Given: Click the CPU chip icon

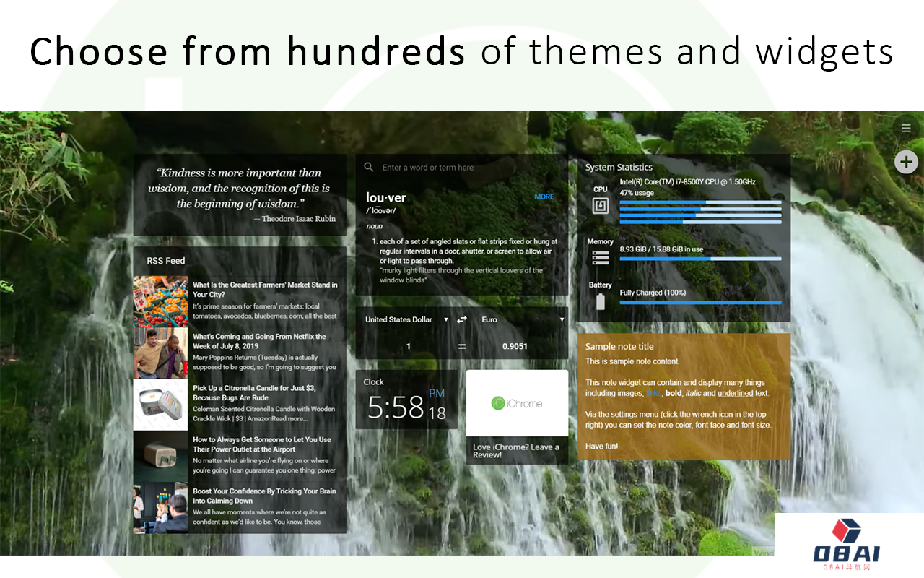Looking at the screenshot, I should pyautogui.click(x=601, y=206).
